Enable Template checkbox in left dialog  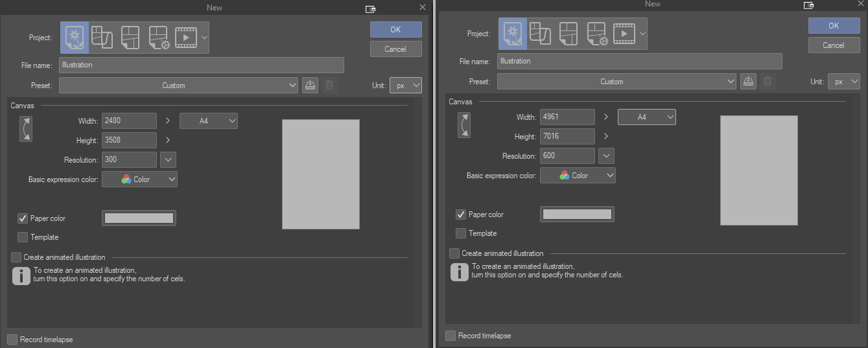[x=23, y=237]
